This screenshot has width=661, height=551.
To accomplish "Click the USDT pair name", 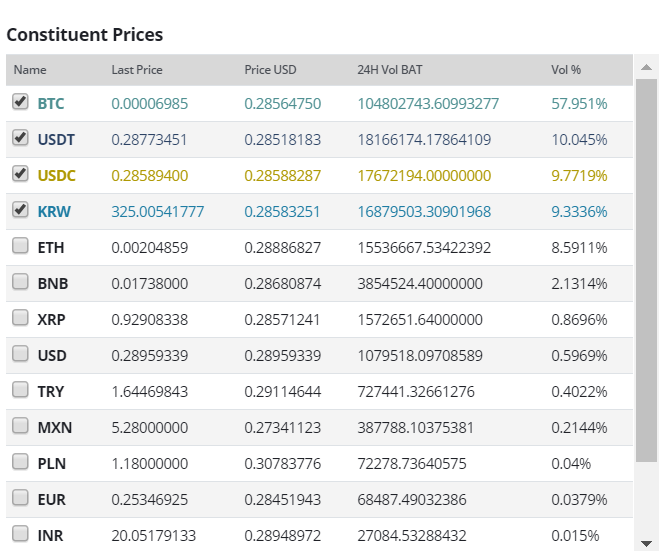I will click(x=56, y=140).
